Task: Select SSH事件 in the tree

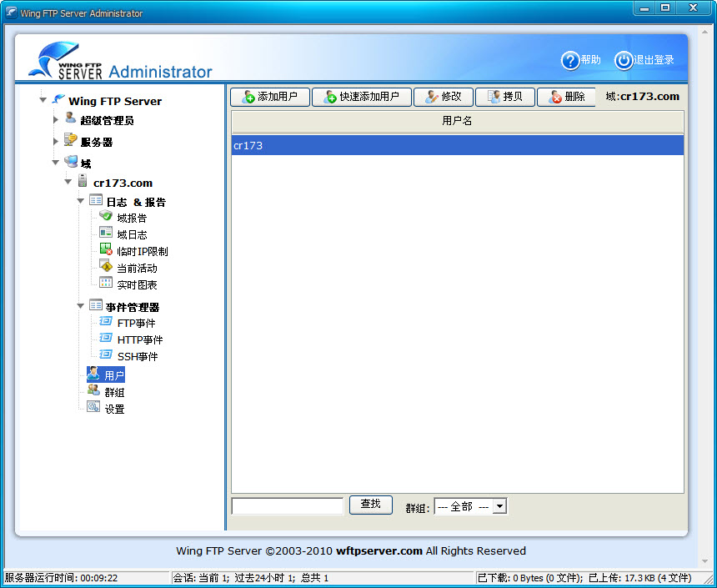Action: tap(138, 356)
